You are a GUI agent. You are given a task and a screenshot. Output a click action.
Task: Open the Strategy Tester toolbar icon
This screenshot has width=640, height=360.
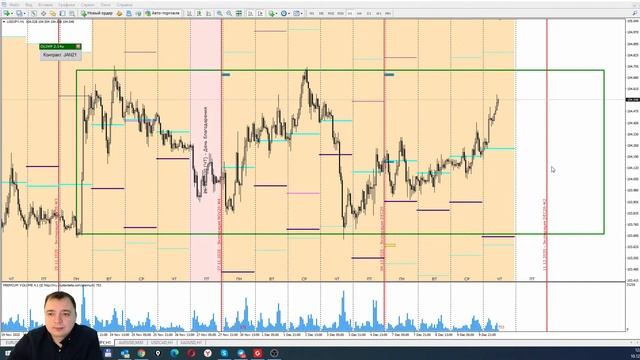(71, 13)
